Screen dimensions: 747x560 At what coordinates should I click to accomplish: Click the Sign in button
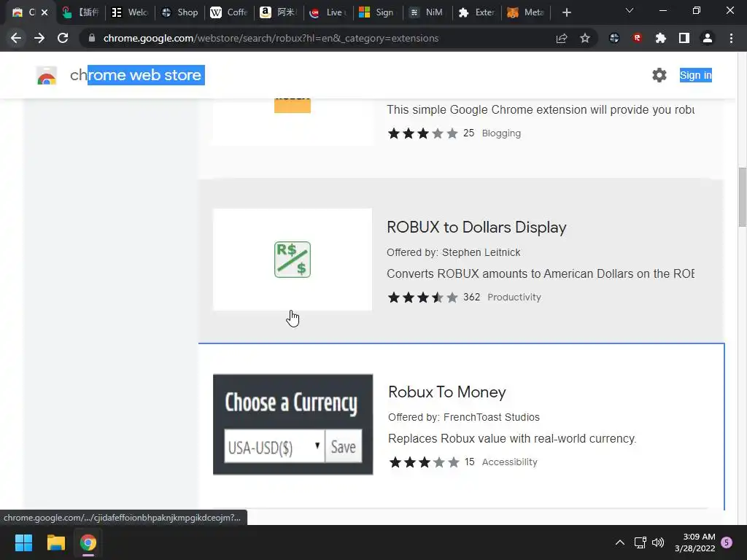(x=695, y=75)
